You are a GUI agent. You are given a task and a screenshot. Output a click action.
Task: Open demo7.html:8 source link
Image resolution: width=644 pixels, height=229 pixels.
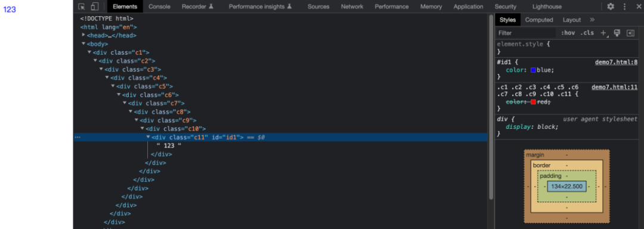pyautogui.click(x=616, y=63)
